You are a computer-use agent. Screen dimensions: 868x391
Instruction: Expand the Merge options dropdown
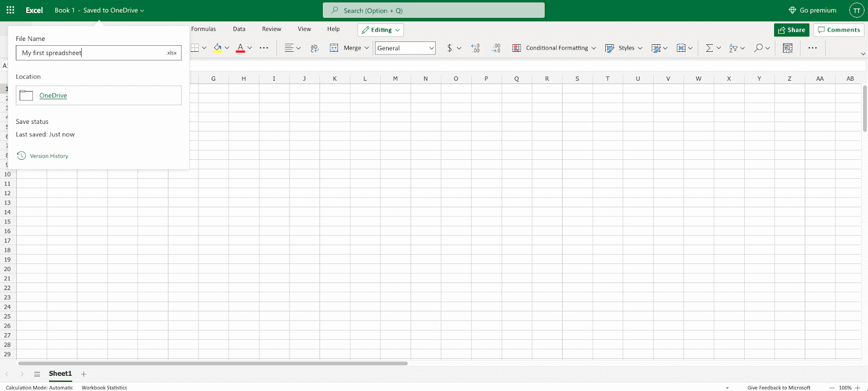click(x=366, y=48)
